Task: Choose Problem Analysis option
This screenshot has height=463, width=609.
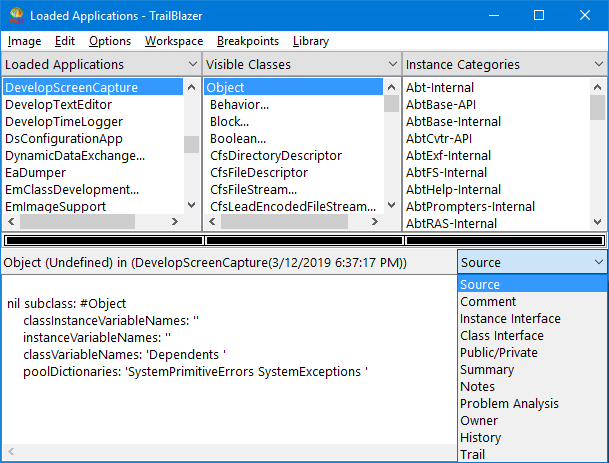Action: click(x=510, y=404)
